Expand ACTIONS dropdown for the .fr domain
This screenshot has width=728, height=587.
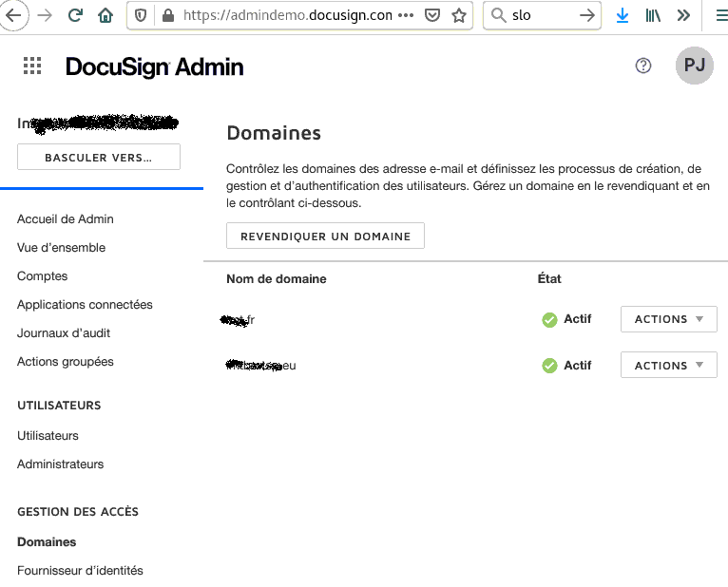668,319
